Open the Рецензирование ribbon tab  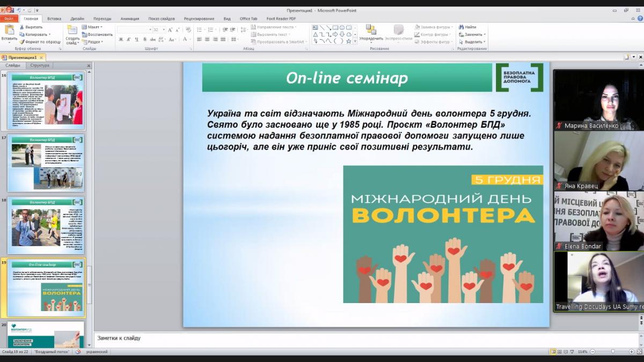click(199, 18)
